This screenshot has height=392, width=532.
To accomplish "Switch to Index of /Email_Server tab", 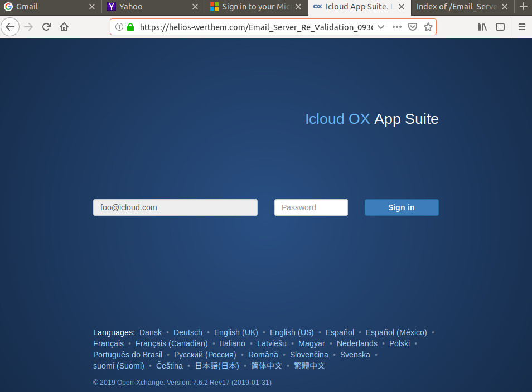I will pyautogui.click(x=463, y=7).
